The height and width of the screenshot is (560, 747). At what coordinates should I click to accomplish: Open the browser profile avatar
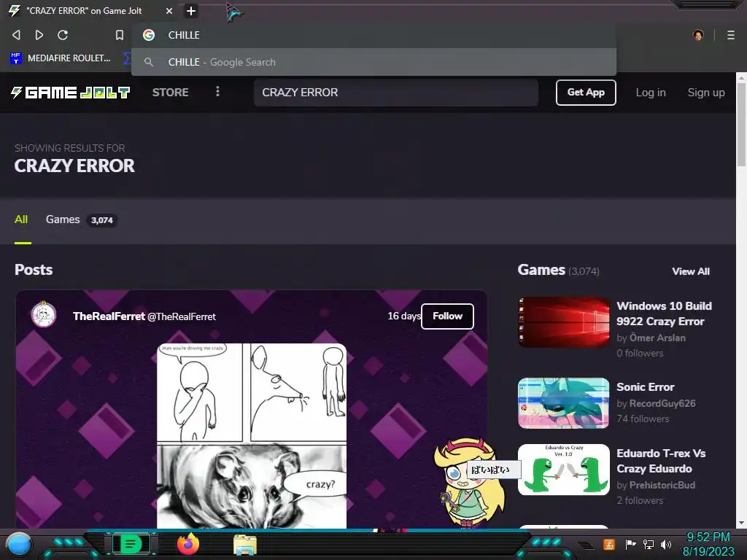pos(698,35)
